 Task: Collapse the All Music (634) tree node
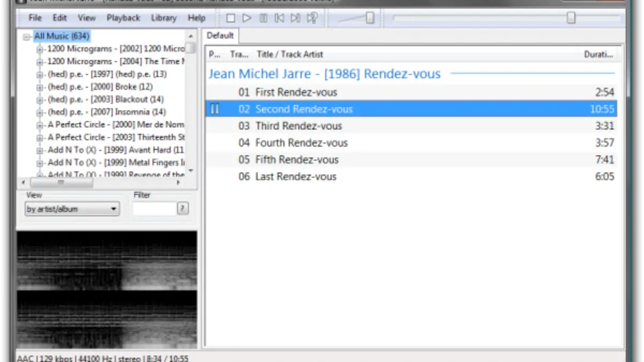pos(27,37)
